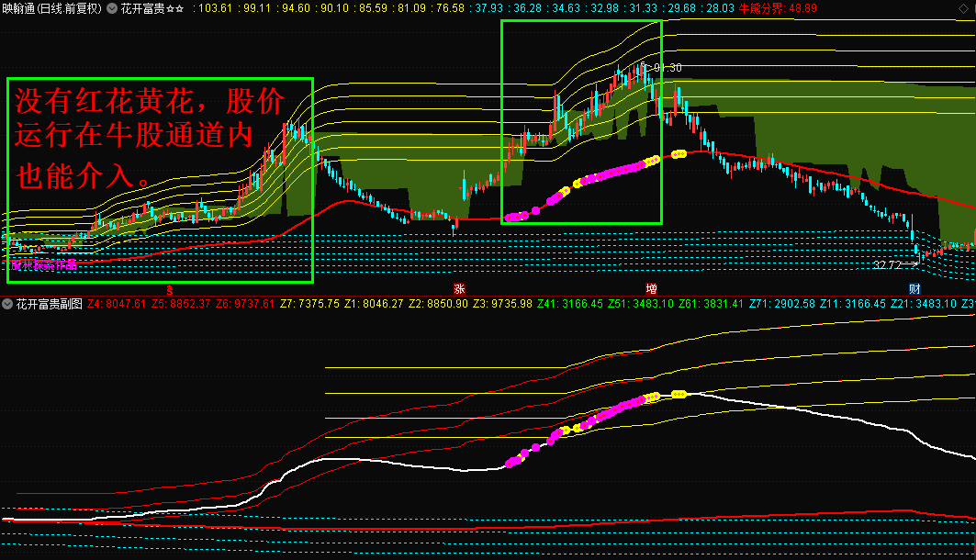Click the 增 event marker

point(651,288)
